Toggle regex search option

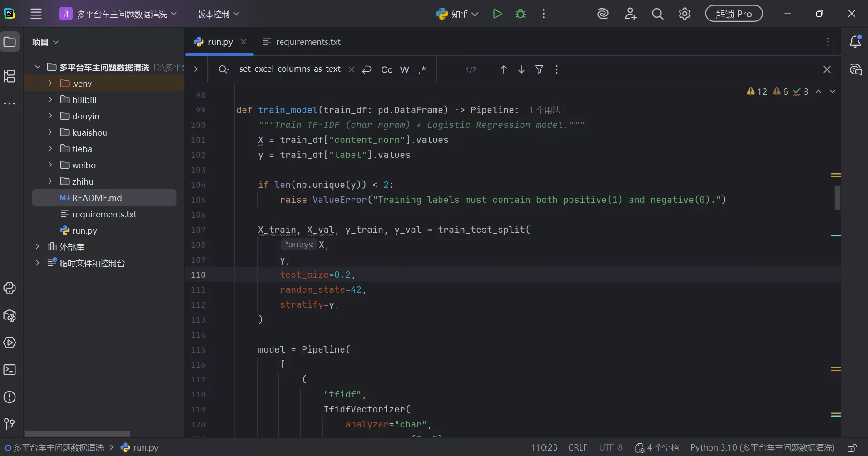pyautogui.click(x=422, y=69)
